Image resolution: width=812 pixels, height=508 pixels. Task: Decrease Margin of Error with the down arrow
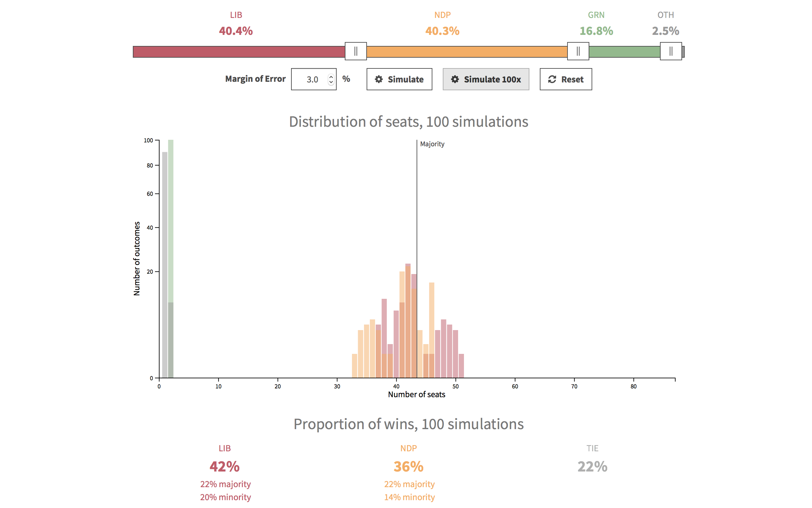click(x=331, y=82)
